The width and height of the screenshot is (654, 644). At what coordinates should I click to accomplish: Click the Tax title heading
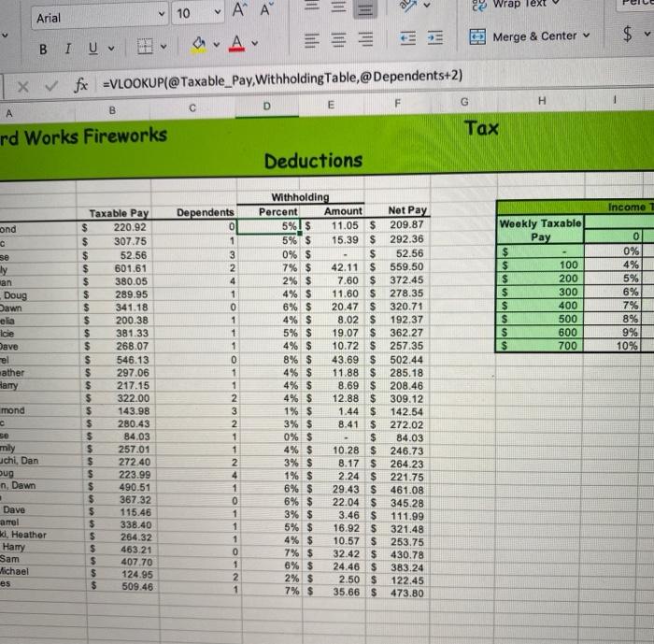(x=481, y=128)
